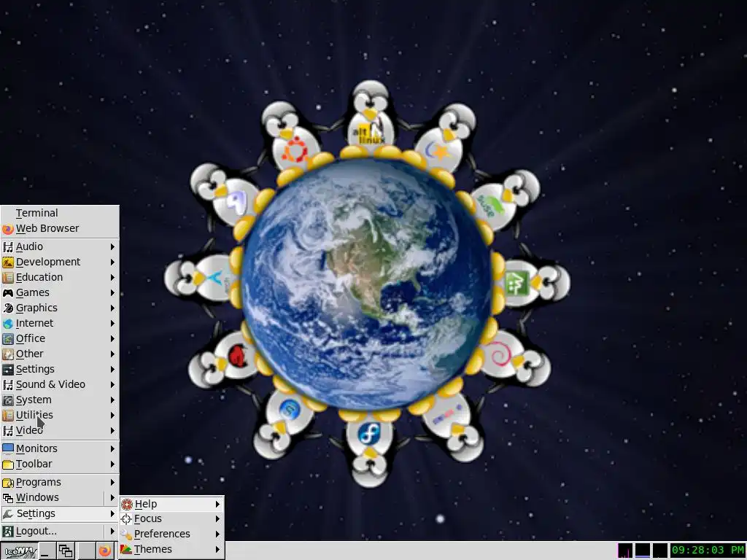Click the CPU graph with pink spikes

pos(625,550)
